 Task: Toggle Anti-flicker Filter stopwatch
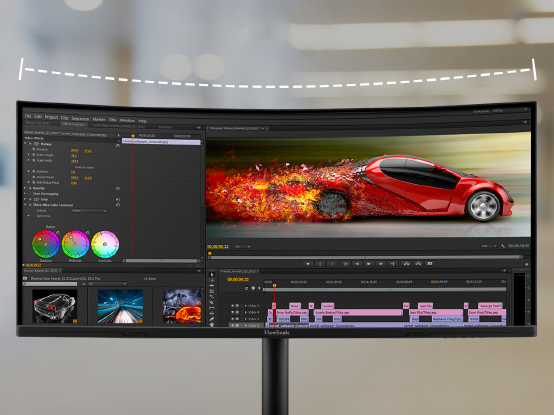click(34, 183)
